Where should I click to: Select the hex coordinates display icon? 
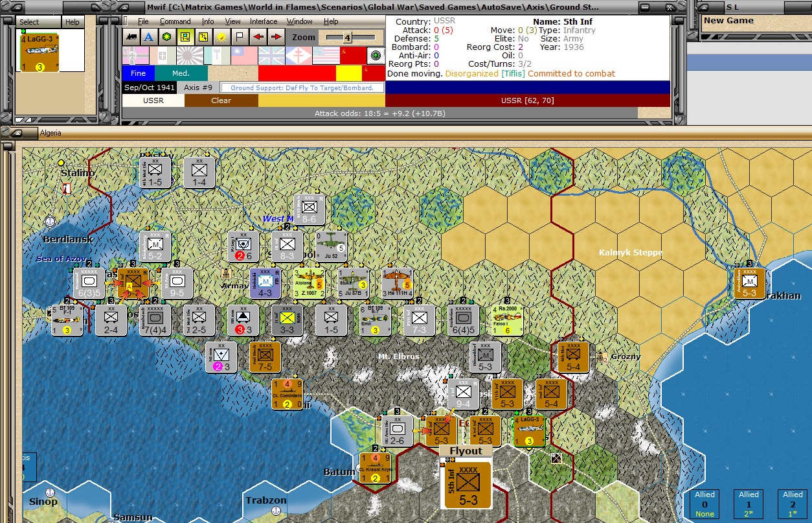203,37
